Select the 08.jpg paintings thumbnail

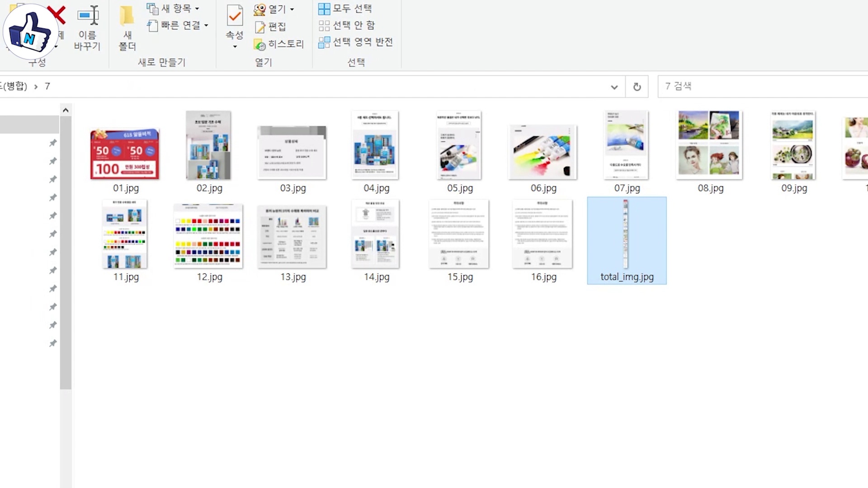[709, 145]
